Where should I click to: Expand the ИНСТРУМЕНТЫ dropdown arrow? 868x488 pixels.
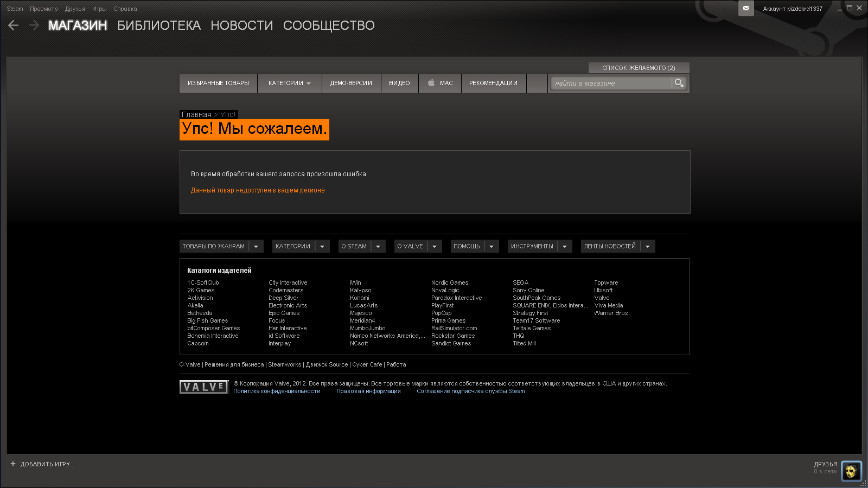click(x=565, y=246)
